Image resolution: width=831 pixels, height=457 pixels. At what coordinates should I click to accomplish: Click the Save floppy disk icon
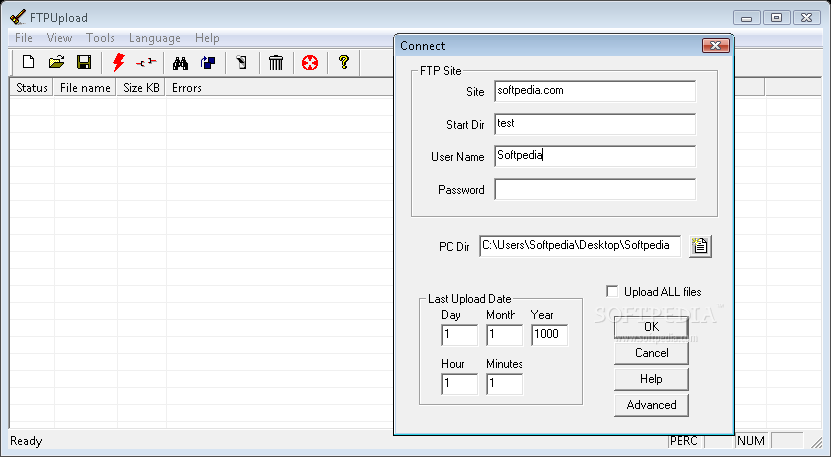coord(84,63)
